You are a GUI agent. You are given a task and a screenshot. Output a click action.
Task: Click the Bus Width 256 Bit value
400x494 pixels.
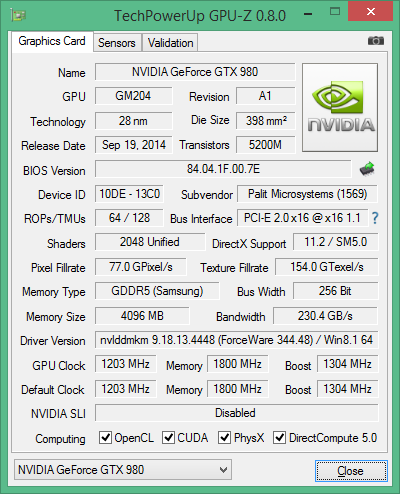pyautogui.click(x=336, y=291)
